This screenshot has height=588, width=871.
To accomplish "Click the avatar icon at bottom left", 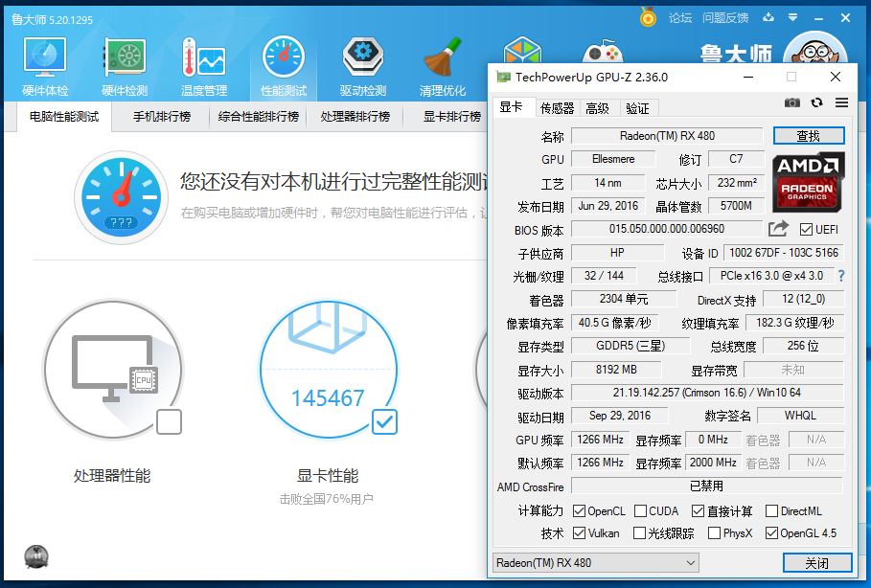I will coord(36,556).
